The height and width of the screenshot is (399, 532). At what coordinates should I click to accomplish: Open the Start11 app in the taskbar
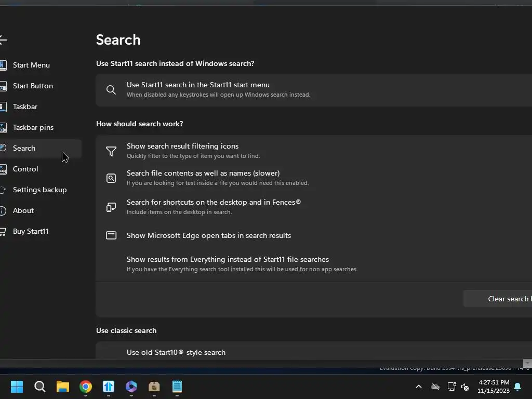109,387
